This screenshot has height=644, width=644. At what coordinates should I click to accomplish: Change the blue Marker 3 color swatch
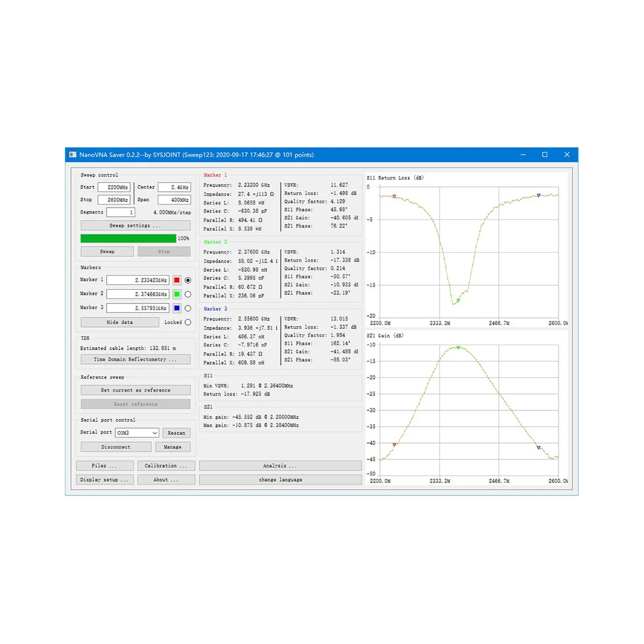coord(177,308)
